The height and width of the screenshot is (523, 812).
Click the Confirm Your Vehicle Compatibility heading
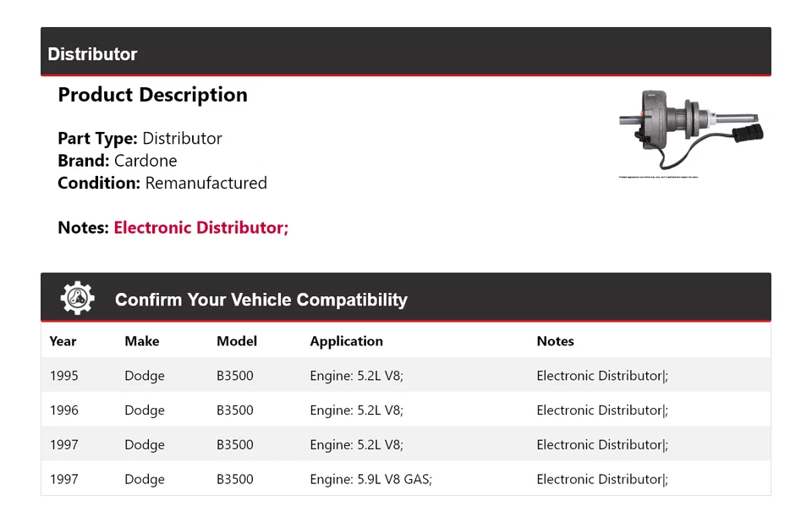(x=261, y=300)
